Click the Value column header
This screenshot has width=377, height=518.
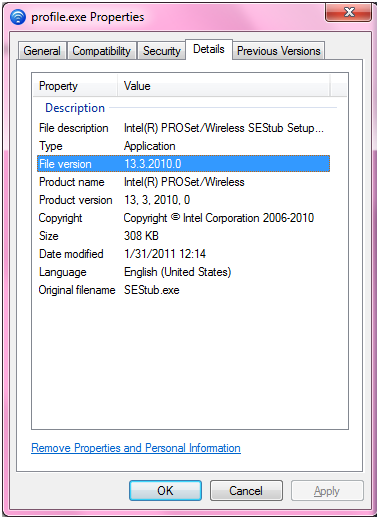click(224, 86)
